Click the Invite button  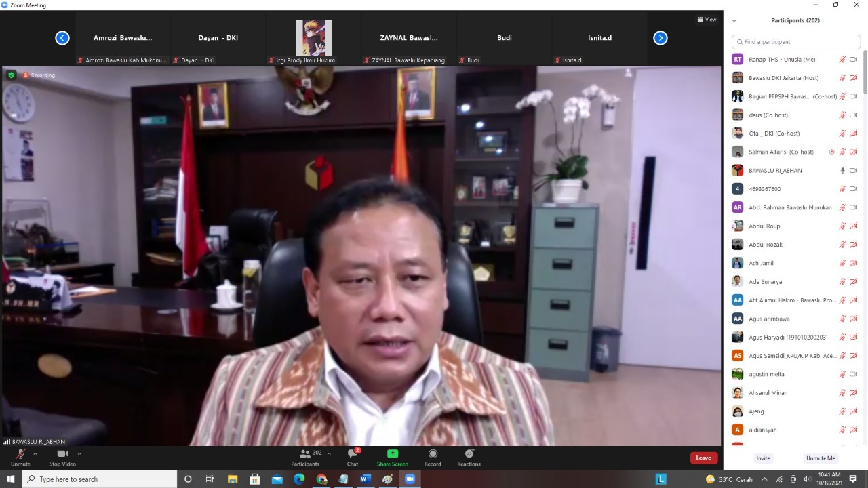(x=764, y=458)
